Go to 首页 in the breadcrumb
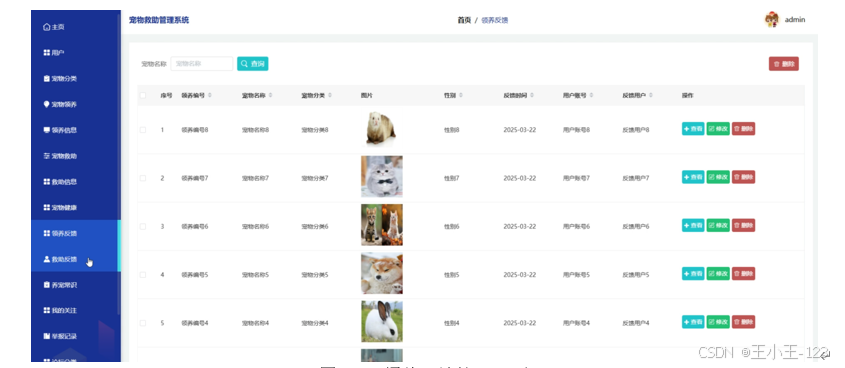The height and width of the screenshot is (368, 845). pos(464,20)
